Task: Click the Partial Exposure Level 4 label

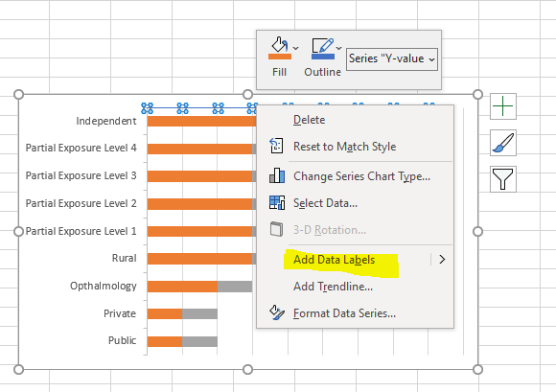Action: pyautogui.click(x=81, y=148)
